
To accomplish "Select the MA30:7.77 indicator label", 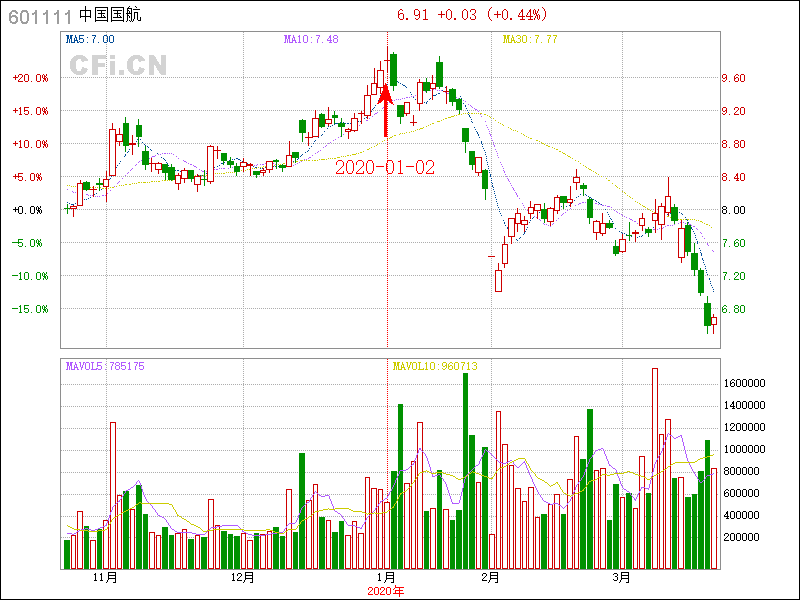I will [x=530, y=39].
